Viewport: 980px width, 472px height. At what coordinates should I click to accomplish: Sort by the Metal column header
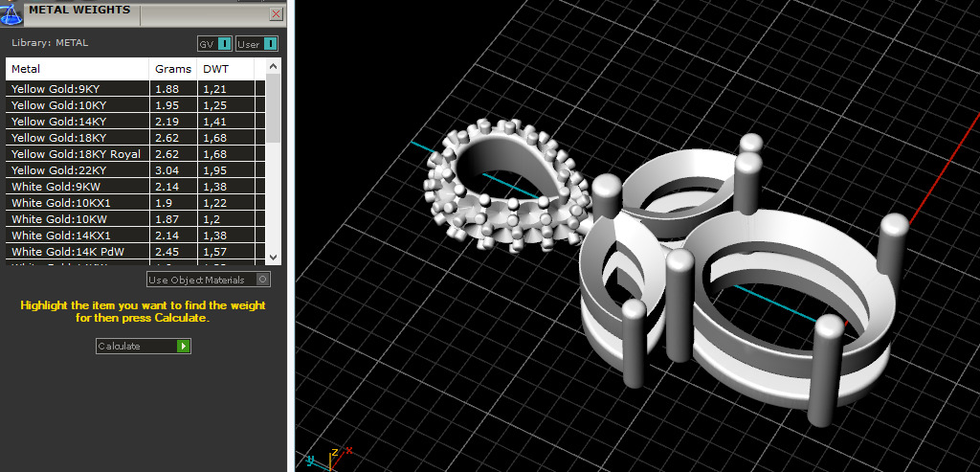78,69
